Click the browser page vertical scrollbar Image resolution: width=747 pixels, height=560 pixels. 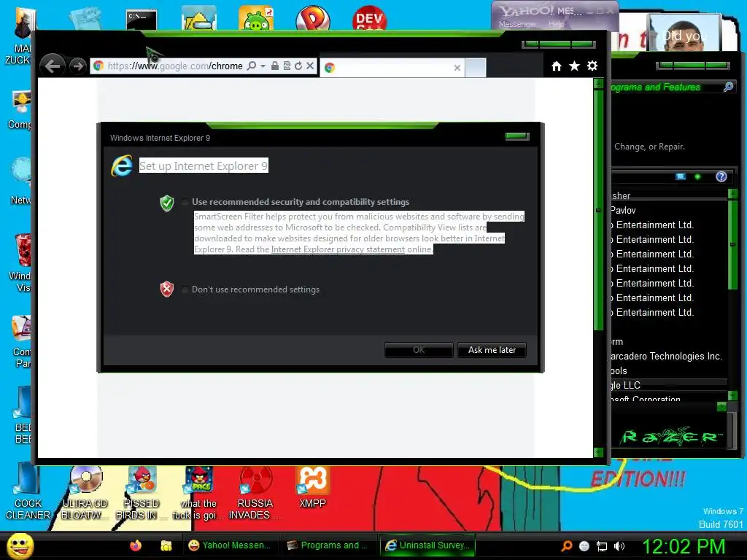click(x=598, y=209)
